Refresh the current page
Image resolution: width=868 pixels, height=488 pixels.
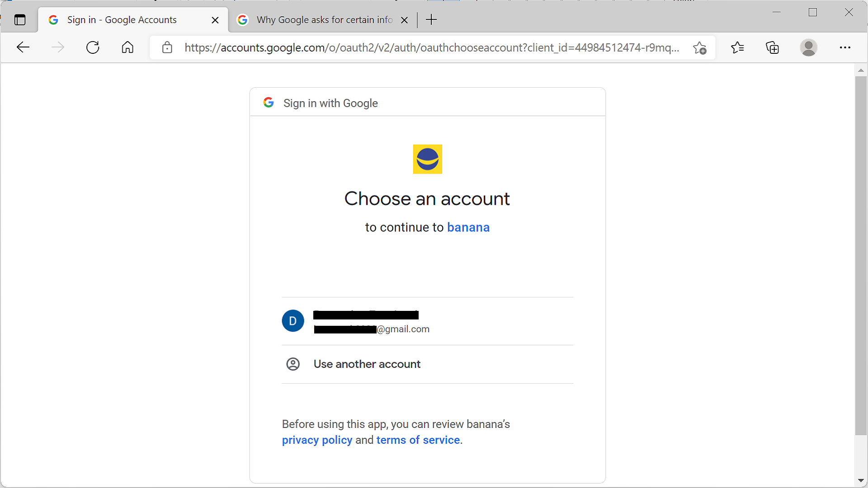92,47
